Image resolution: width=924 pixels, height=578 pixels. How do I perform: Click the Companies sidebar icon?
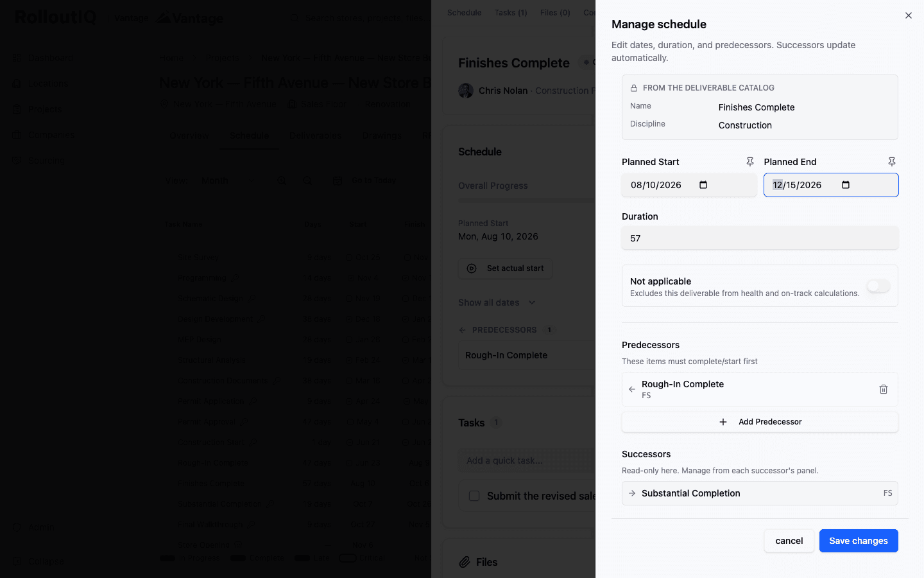click(x=17, y=135)
